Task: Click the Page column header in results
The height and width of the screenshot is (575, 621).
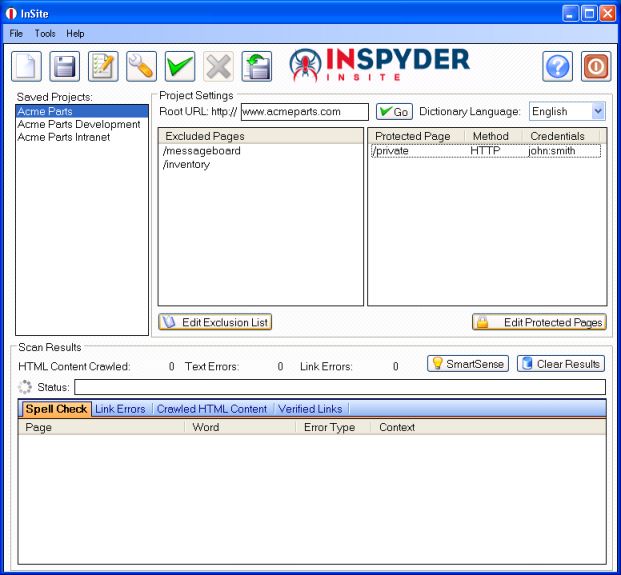Action: click(x=101, y=427)
